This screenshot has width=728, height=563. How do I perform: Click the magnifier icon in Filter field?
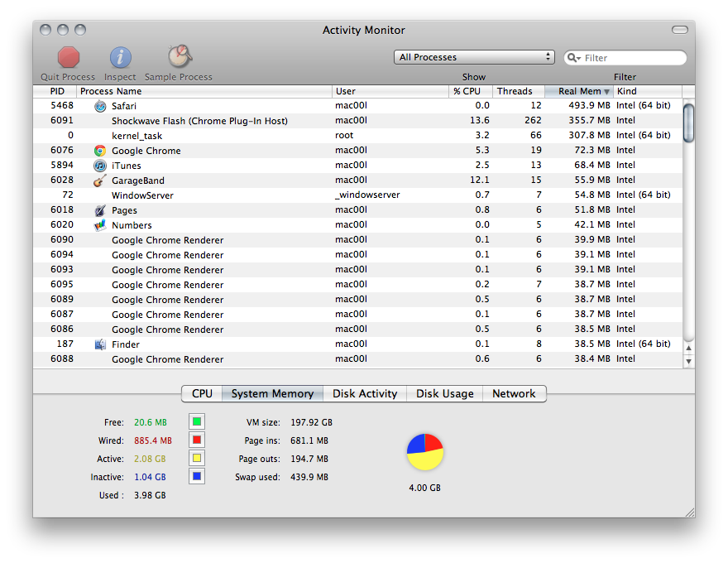574,58
